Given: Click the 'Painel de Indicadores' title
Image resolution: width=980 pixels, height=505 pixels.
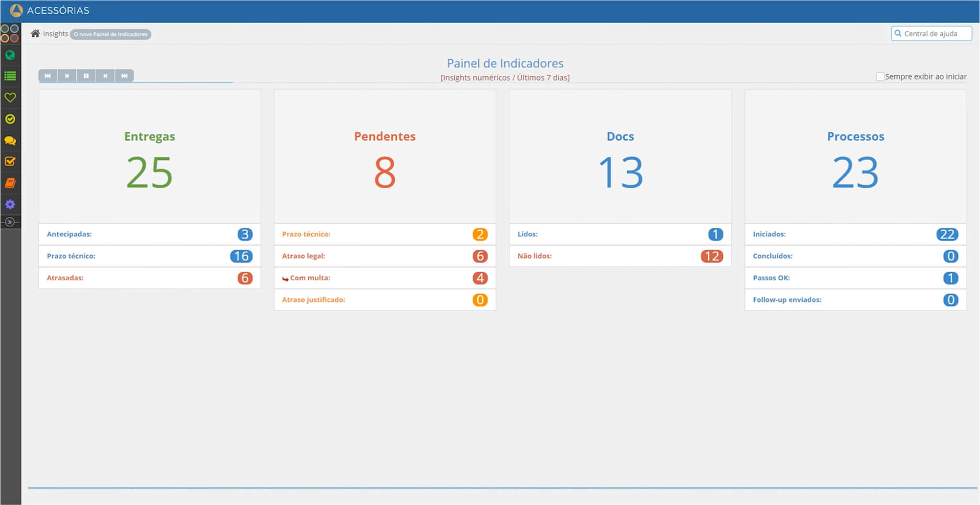Looking at the screenshot, I should click(x=505, y=63).
